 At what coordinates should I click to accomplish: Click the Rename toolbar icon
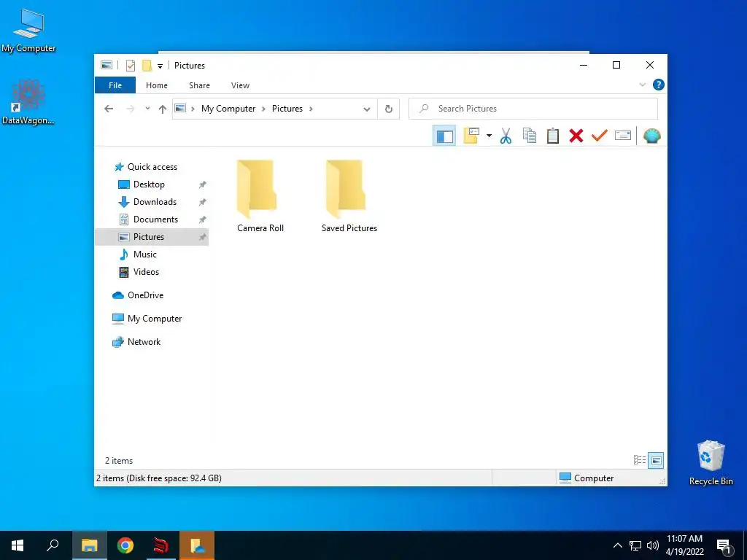(x=623, y=136)
